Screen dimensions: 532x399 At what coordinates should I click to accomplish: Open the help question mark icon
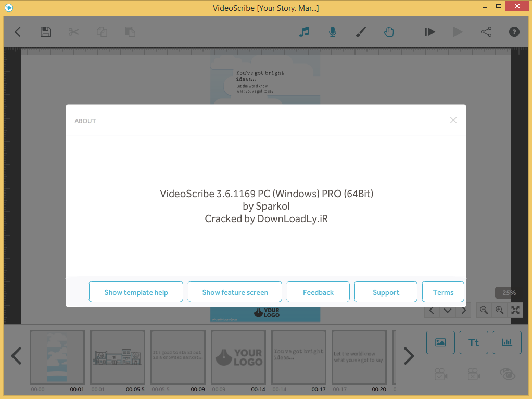514,32
